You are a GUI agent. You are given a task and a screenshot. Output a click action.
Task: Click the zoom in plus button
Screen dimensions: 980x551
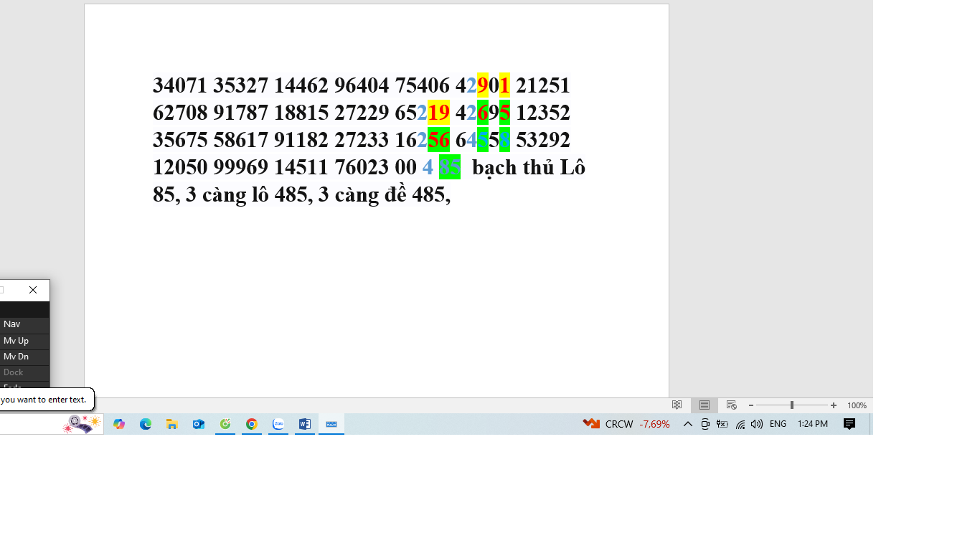(833, 405)
